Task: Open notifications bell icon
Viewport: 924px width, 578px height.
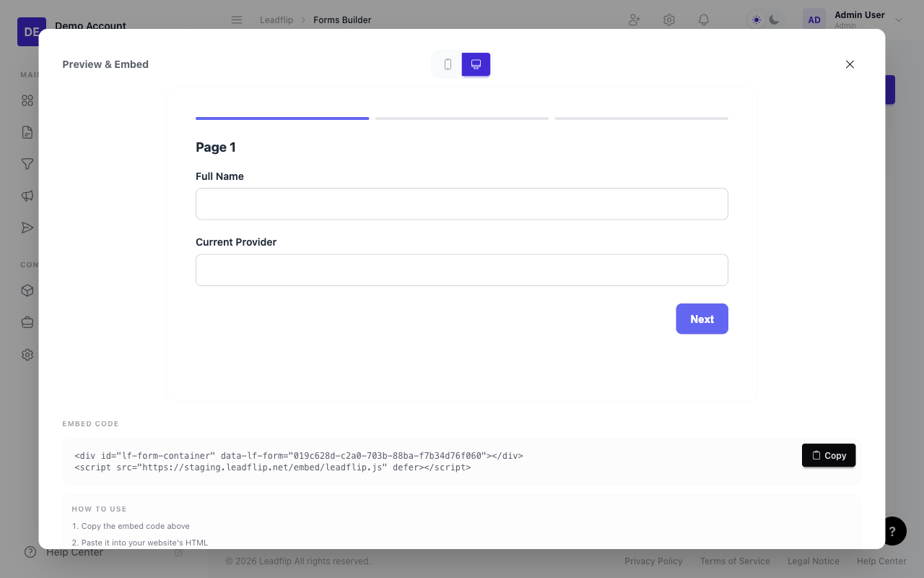Action: tap(704, 20)
